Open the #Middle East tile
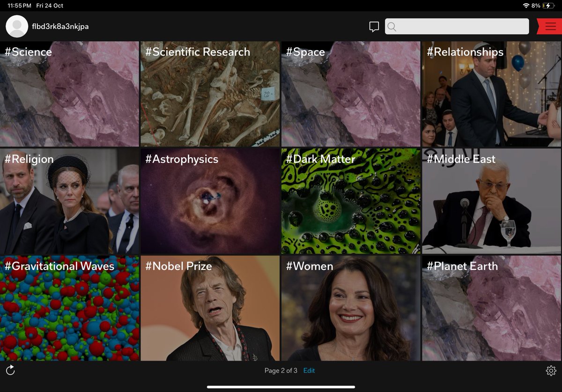The width and height of the screenshot is (562, 392). tap(491, 201)
